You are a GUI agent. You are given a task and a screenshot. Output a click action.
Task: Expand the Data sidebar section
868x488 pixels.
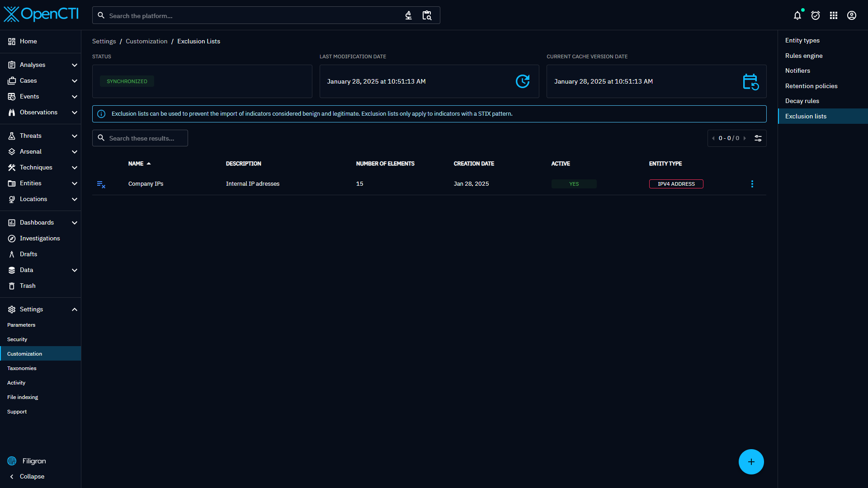tap(75, 270)
